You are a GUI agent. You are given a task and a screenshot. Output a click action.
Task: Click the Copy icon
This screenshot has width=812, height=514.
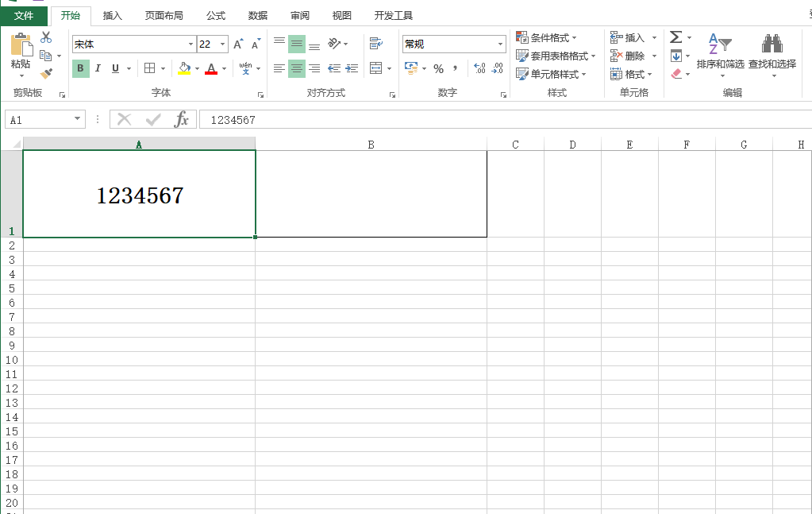(45, 55)
